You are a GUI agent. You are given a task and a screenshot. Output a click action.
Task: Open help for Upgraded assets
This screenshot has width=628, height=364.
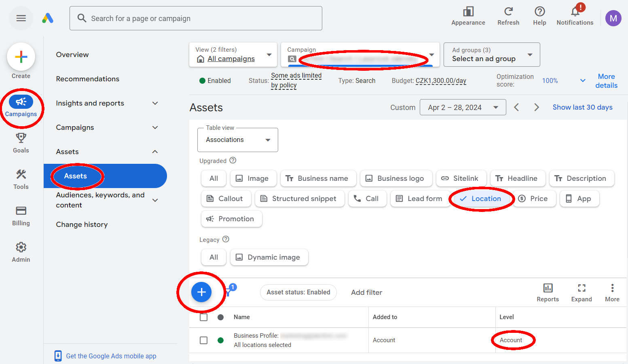coord(233,160)
